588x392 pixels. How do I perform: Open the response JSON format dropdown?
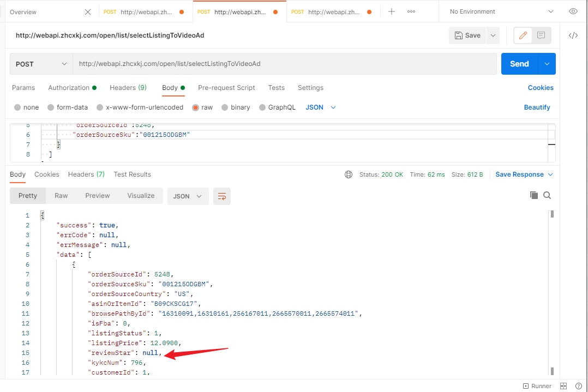pyautogui.click(x=188, y=196)
